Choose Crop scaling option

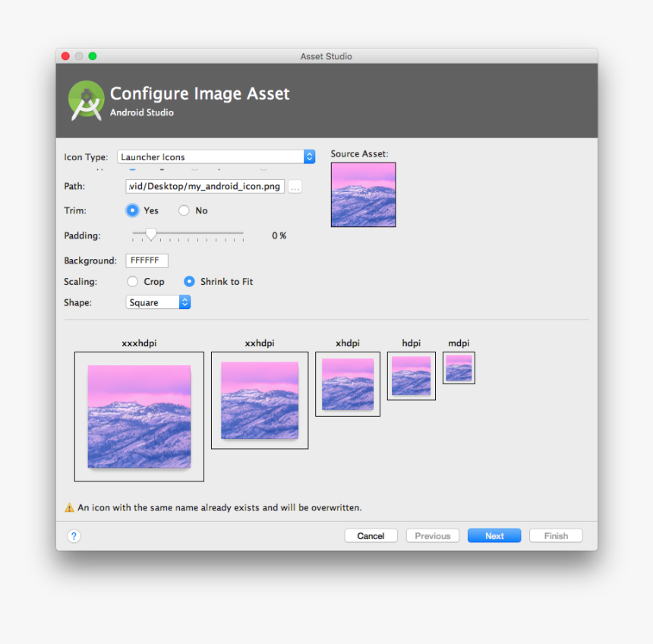coord(132,282)
